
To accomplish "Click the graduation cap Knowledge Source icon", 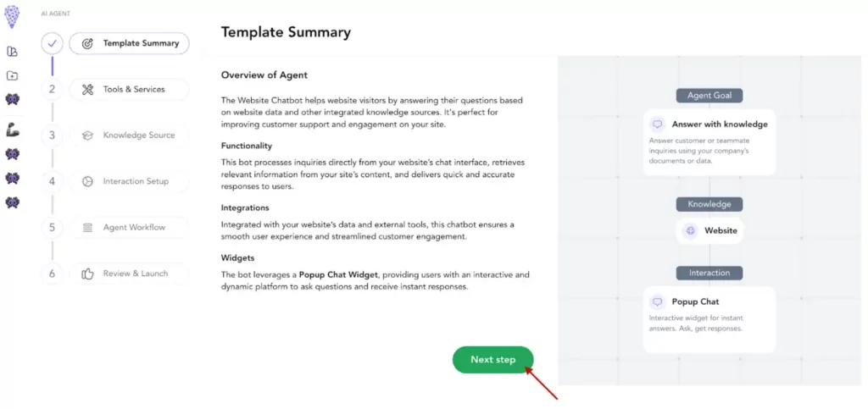I will (x=87, y=135).
